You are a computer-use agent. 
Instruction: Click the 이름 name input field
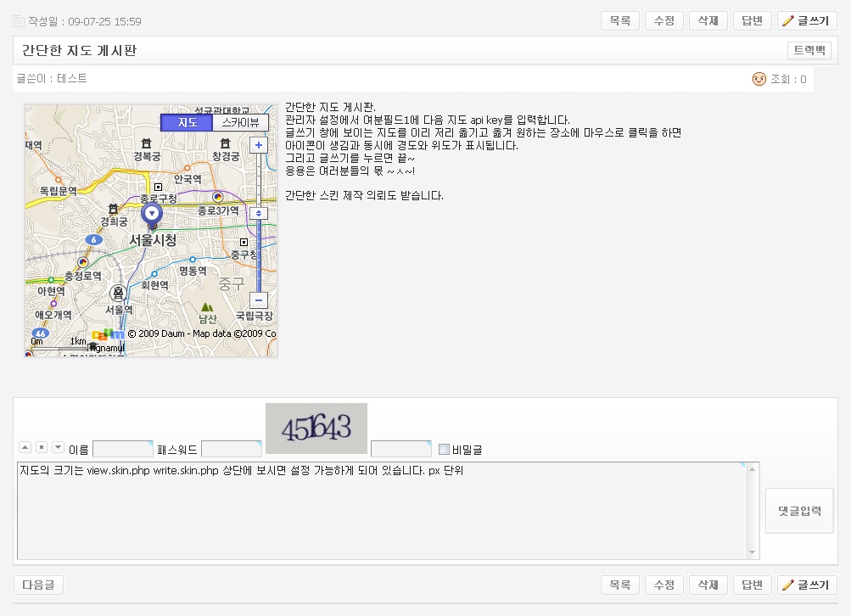(122, 449)
